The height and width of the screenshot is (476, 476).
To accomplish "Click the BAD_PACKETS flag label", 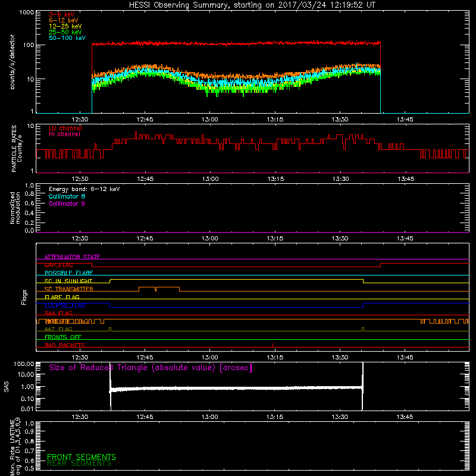I will (x=65, y=345).
